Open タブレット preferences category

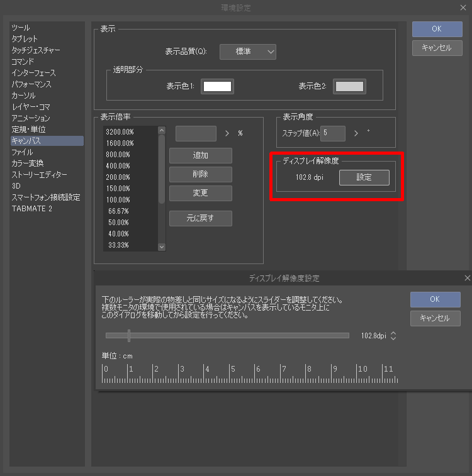[x=25, y=39]
